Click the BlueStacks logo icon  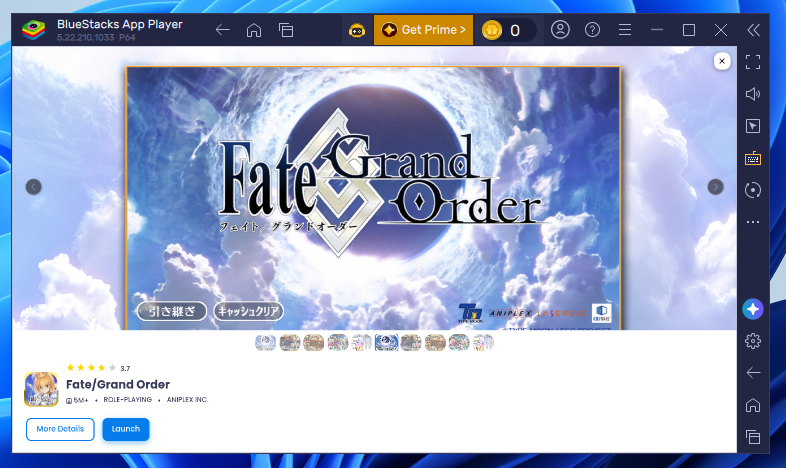point(34,30)
